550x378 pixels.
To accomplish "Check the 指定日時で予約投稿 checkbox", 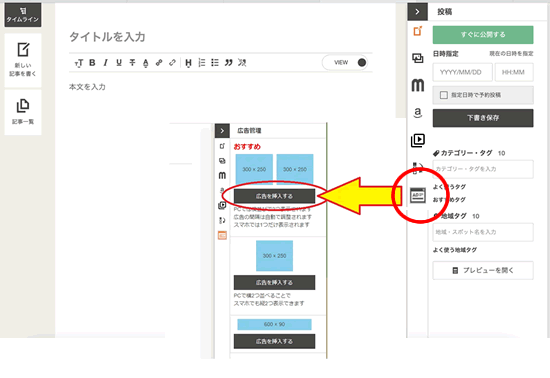I will (x=443, y=95).
